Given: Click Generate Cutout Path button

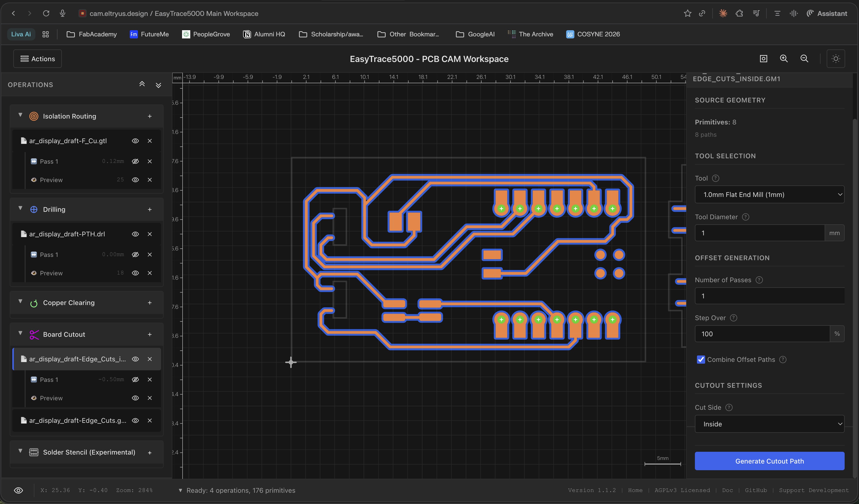Looking at the screenshot, I should point(769,461).
